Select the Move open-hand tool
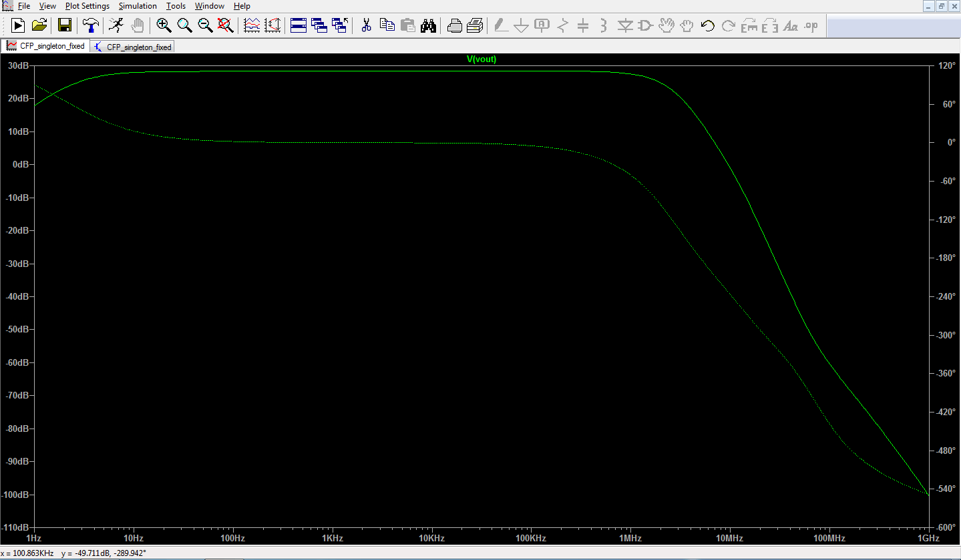Viewport: 961px width, 560px height. point(666,26)
